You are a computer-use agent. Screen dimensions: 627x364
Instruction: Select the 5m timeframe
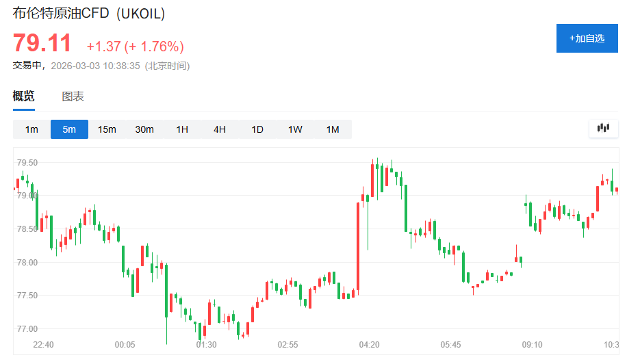pos(69,129)
